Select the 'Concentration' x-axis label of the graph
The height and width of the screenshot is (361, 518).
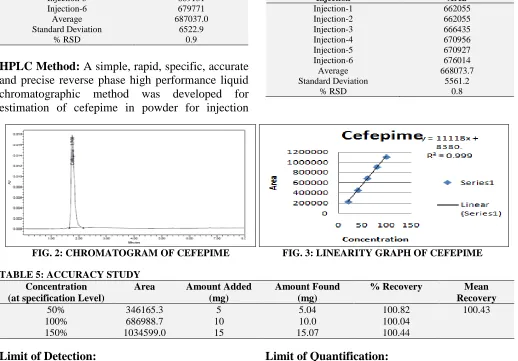click(x=375, y=239)
